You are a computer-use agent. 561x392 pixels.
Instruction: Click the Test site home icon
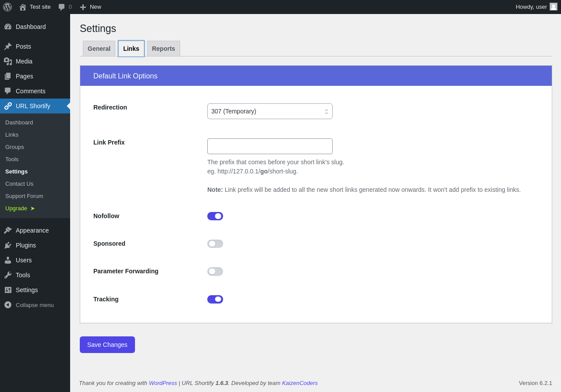coord(23,7)
